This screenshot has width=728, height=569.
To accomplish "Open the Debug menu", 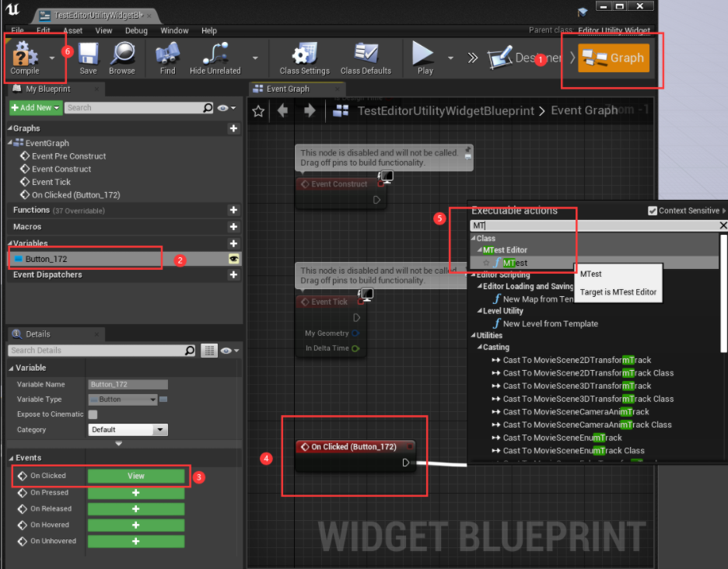I will point(136,30).
